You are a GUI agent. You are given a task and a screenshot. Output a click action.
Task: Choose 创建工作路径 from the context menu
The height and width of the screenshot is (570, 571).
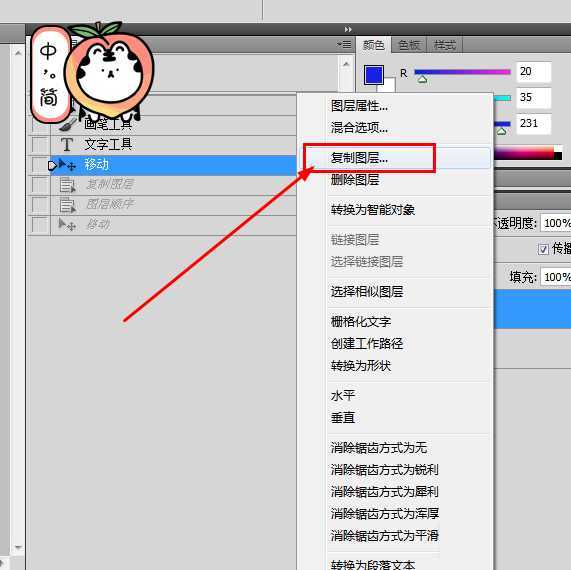coord(367,343)
